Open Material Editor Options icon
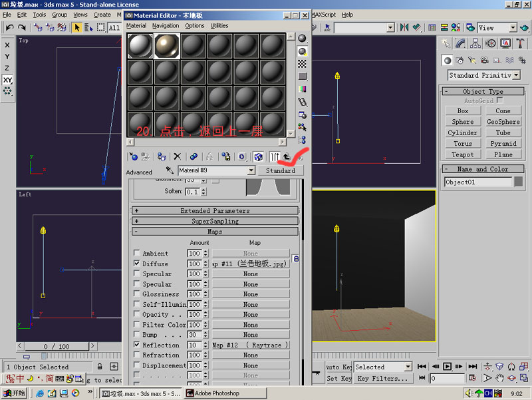 click(302, 114)
